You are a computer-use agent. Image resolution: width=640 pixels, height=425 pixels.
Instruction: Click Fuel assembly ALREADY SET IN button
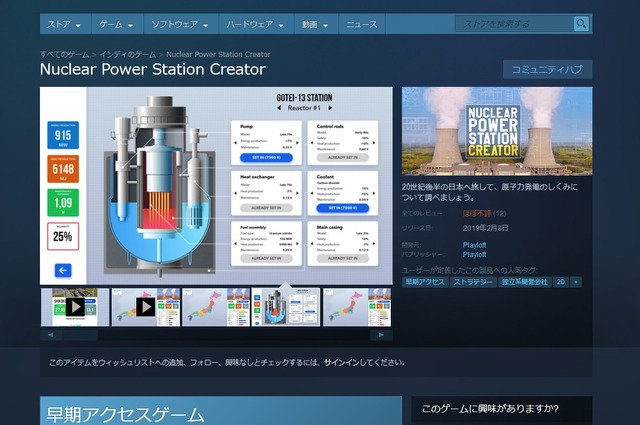266,258
